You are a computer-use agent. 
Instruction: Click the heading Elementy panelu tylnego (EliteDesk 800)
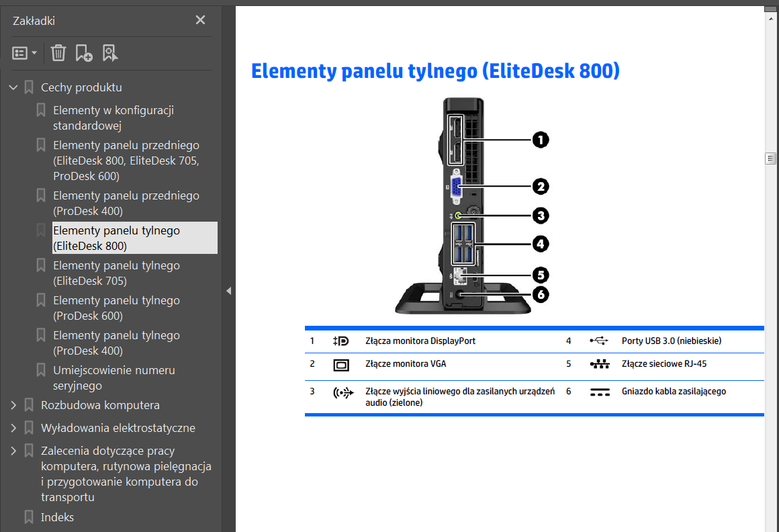point(435,71)
